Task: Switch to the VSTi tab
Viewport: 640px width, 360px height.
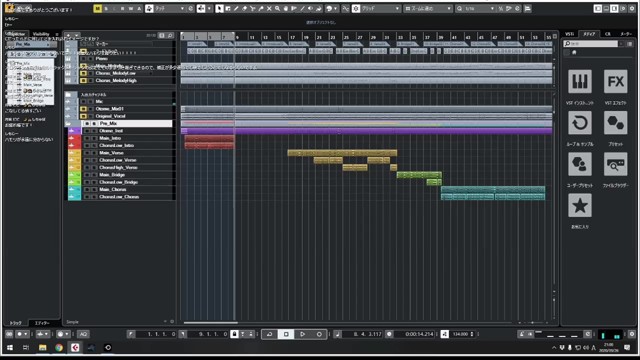Action: (569, 34)
